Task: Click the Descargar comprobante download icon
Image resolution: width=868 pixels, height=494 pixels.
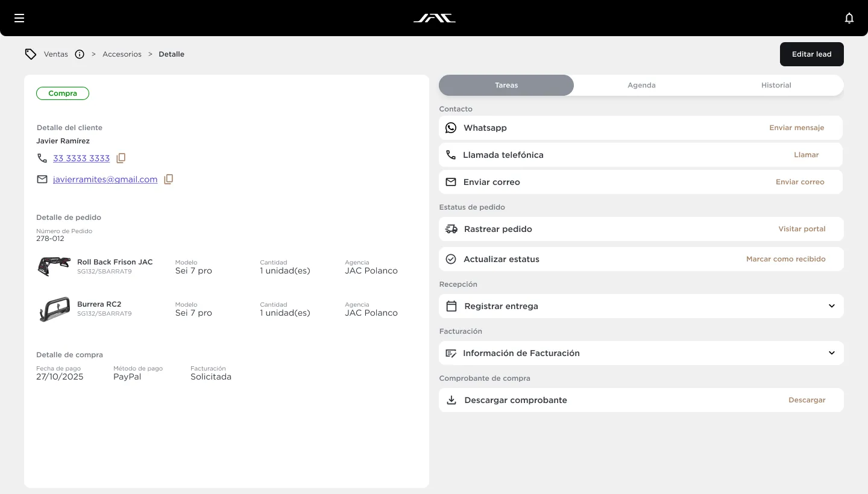Action: pos(451,400)
